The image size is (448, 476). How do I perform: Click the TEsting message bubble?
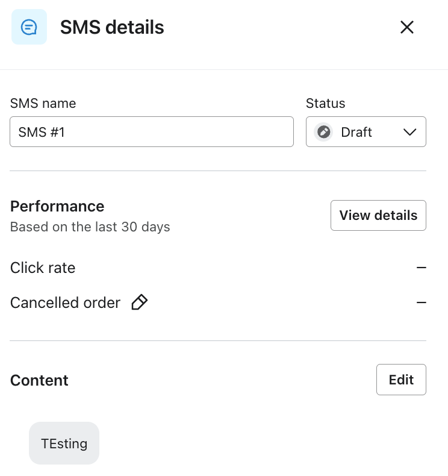(x=64, y=443)
